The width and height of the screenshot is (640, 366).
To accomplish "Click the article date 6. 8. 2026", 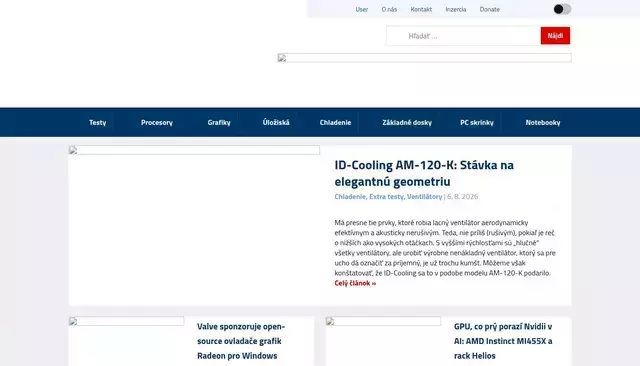I will click(462, 197).
